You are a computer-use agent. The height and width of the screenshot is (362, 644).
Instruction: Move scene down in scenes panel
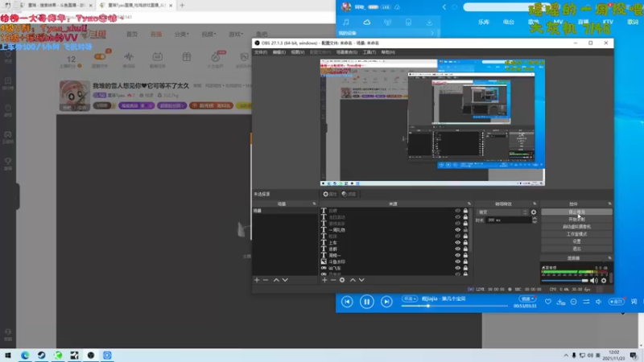[285, 280]
